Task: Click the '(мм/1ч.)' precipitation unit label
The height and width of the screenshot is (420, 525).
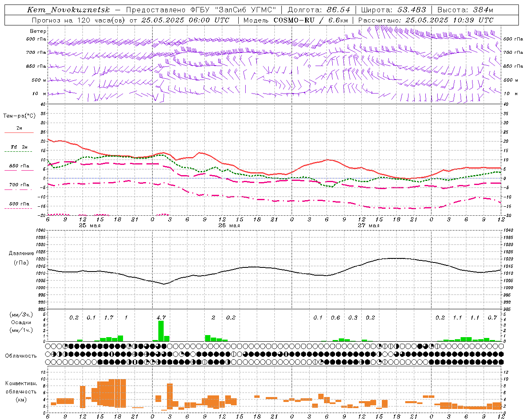Action: pos(21,330)
